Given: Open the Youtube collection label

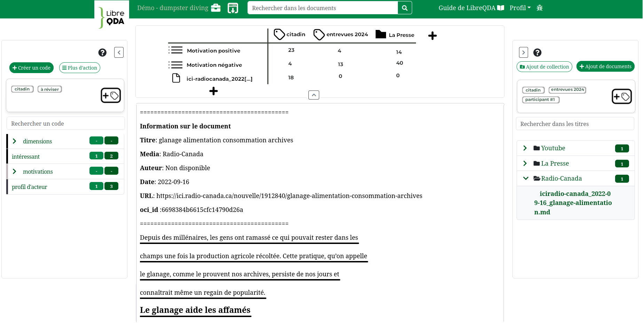Looking at the screenshot, I should 553,148.
